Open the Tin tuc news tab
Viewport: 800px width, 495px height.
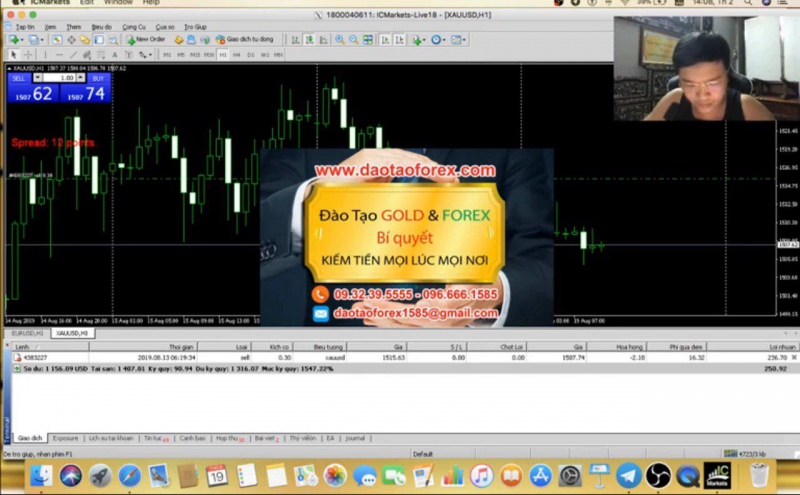pos(156,438)
